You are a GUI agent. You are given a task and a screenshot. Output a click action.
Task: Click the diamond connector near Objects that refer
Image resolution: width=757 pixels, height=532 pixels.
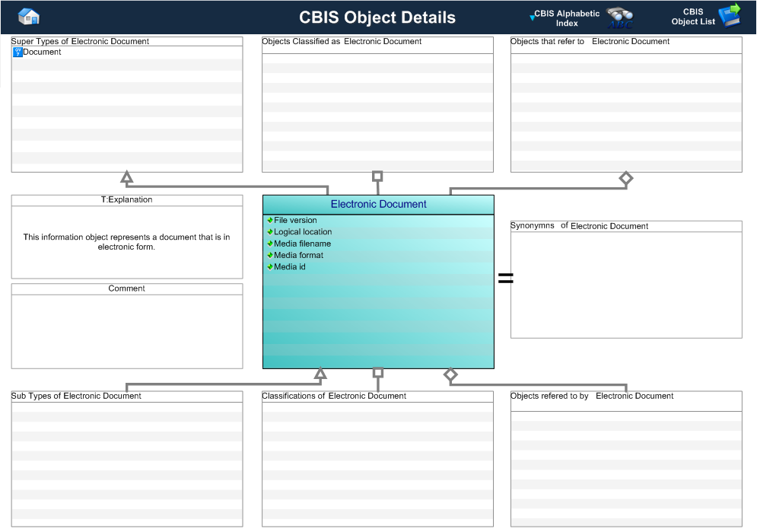click(x=626, y=178)
